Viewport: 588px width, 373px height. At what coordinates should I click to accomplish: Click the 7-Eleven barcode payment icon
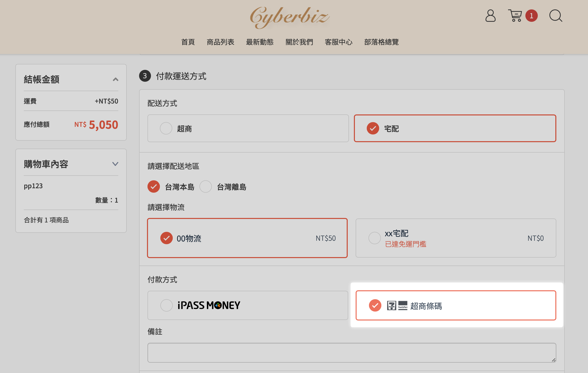tap(392, 306)
